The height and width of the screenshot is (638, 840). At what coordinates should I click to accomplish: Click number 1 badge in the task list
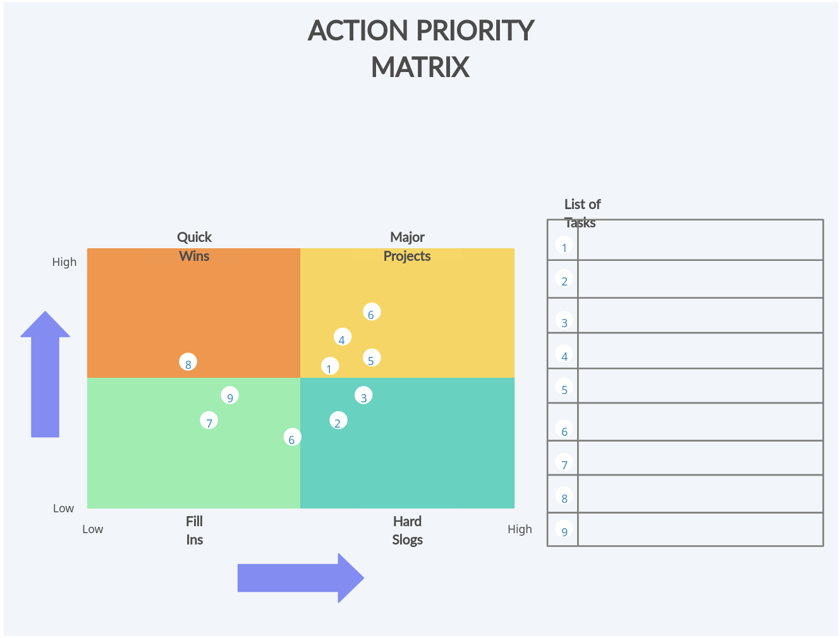[564, 246]
